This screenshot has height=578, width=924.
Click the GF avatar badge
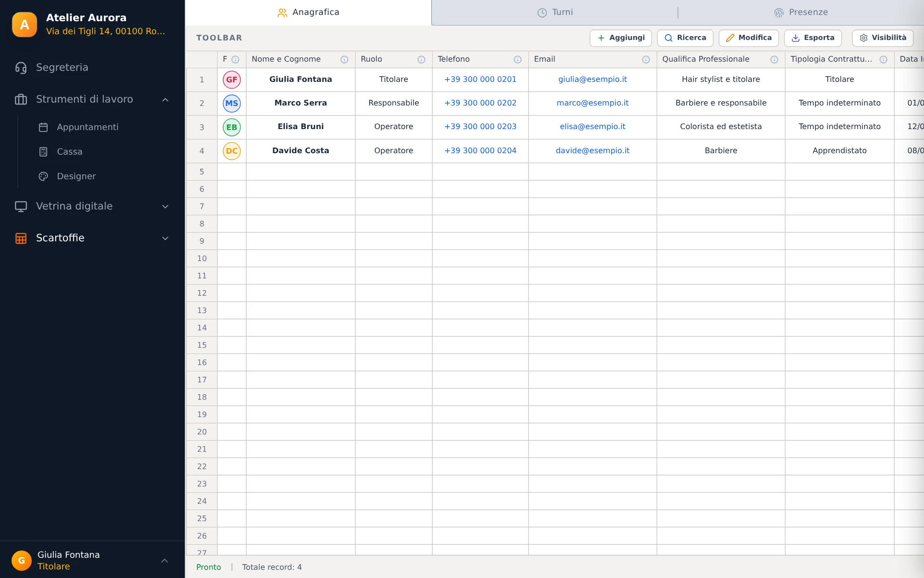pyautogui.click(x=232, y=80)
